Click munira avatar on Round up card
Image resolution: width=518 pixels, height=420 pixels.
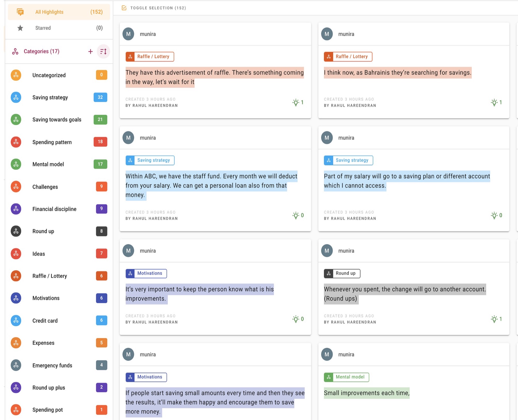[x=327, y=251]
